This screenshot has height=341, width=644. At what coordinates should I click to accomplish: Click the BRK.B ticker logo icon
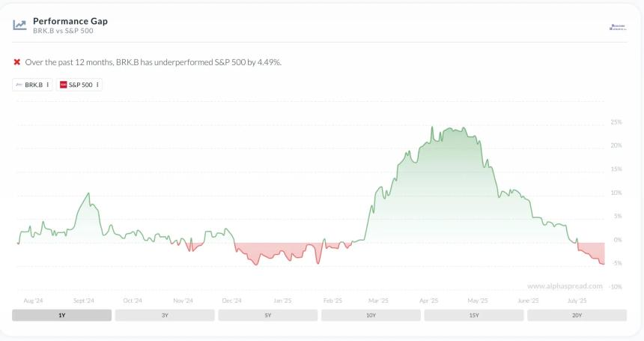pyautogui.click(x=19, y=85)
